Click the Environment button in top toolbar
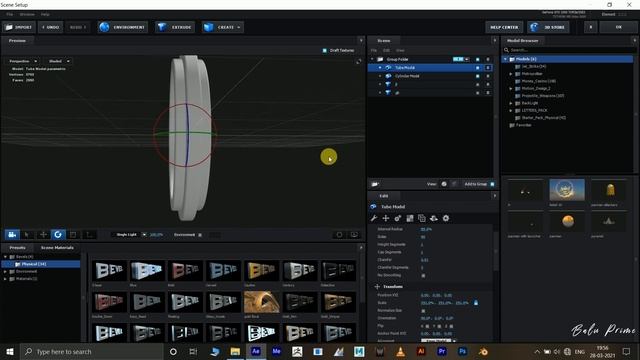This screenshot has width=640, height=360. (x=123, y=27)
